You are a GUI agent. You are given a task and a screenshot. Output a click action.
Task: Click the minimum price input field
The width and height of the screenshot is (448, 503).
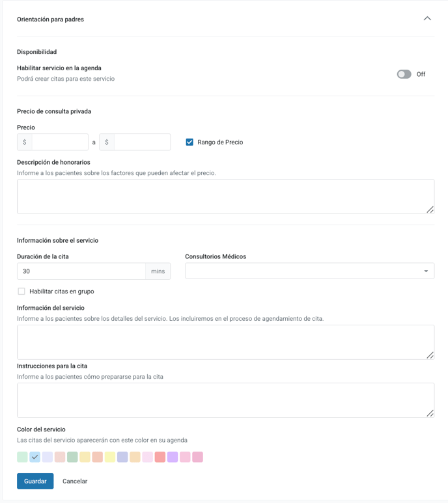[60, 142]
